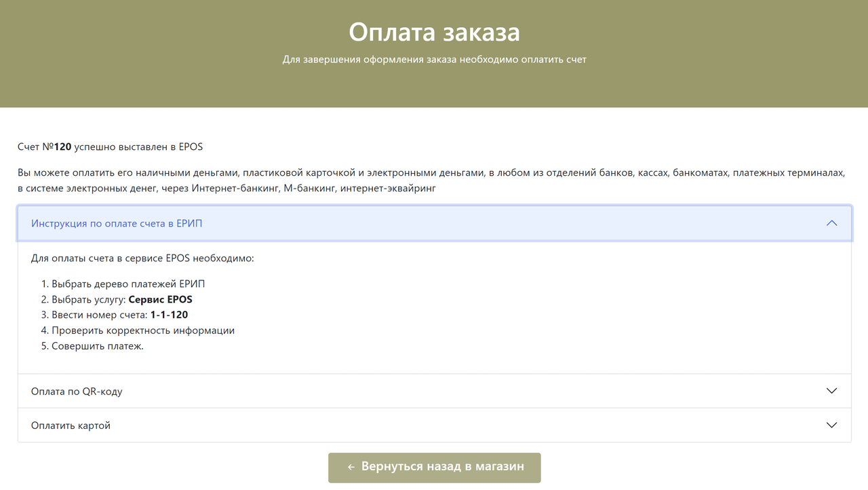Click the bold invoice number 120
This screenshot has width=868, height=490.
[x=62, y=147]
